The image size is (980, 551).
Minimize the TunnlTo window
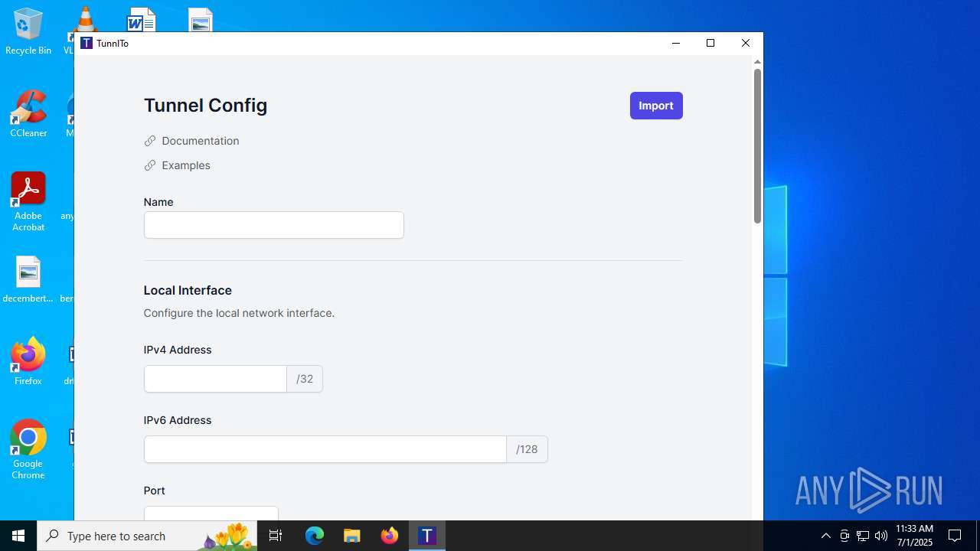click(x=676, y=43)
